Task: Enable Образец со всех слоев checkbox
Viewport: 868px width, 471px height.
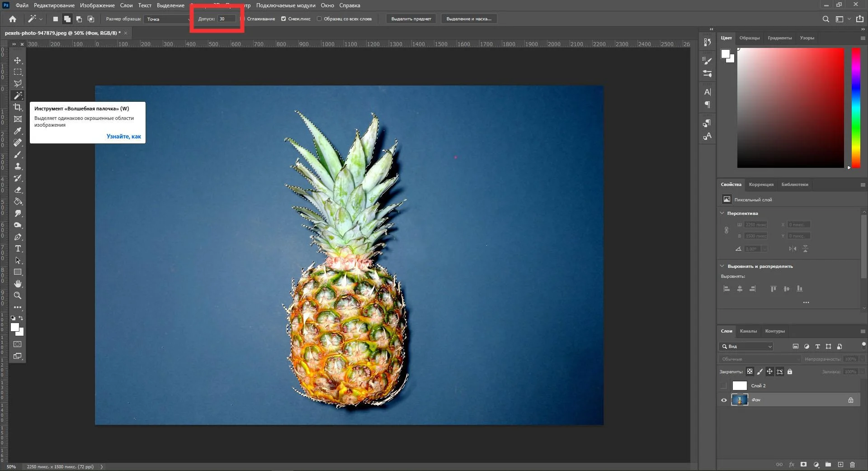Action: coord(319,19)
